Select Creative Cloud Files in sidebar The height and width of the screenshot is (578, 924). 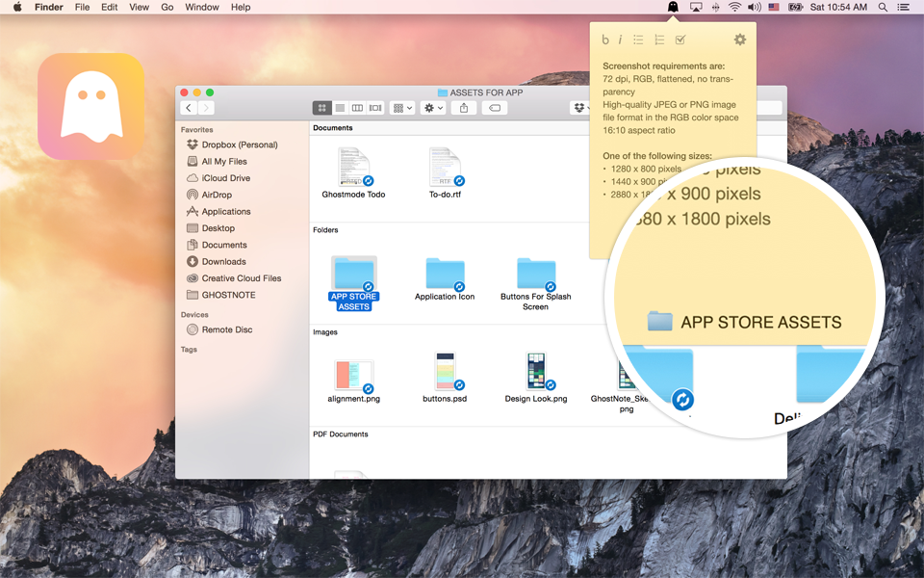point(242,278)
